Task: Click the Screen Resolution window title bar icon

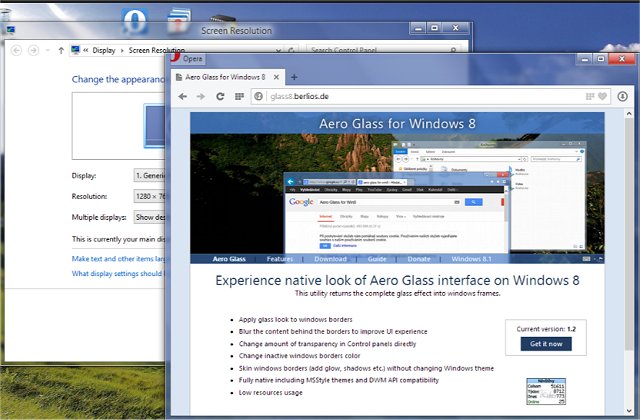Action: (11, 29)
